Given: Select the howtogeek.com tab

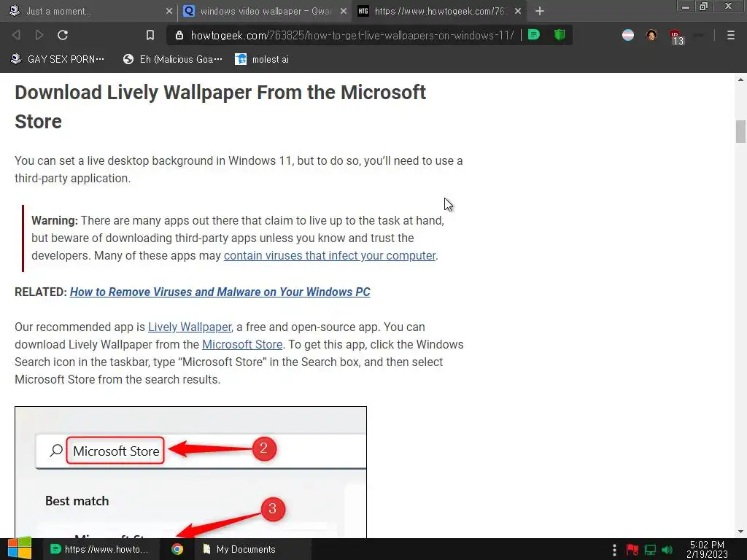Looking at the screenshot, I should (x=438, y=11).
